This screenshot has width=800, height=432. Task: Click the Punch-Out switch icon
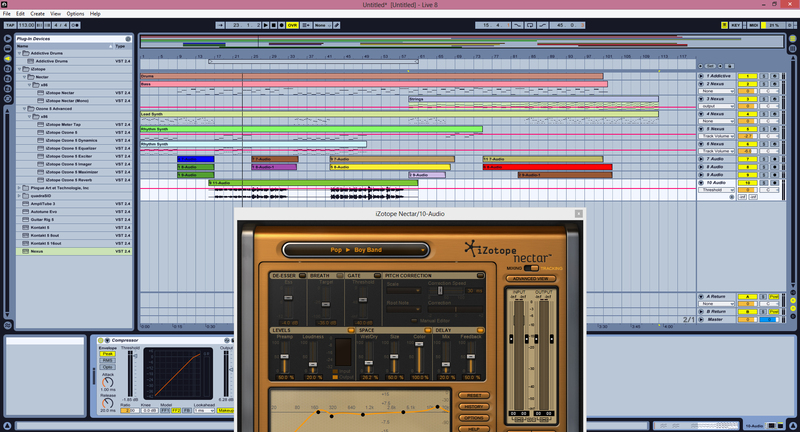coord(542,25)
